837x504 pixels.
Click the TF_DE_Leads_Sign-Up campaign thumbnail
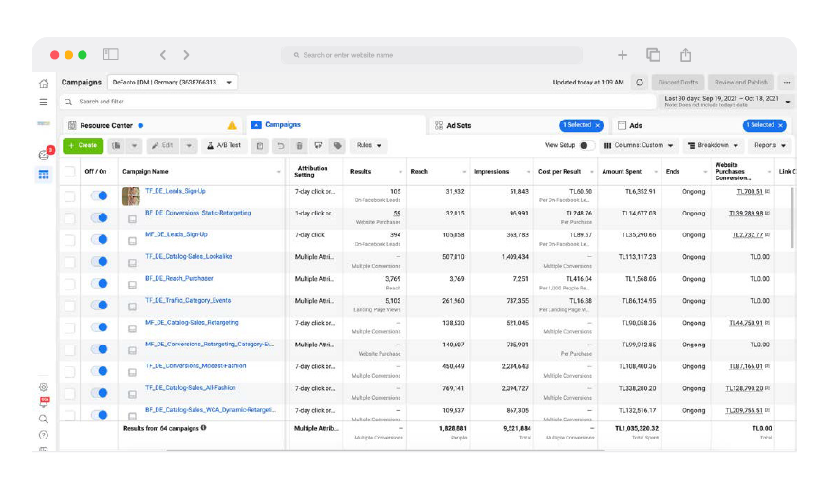tap(131, 196)
